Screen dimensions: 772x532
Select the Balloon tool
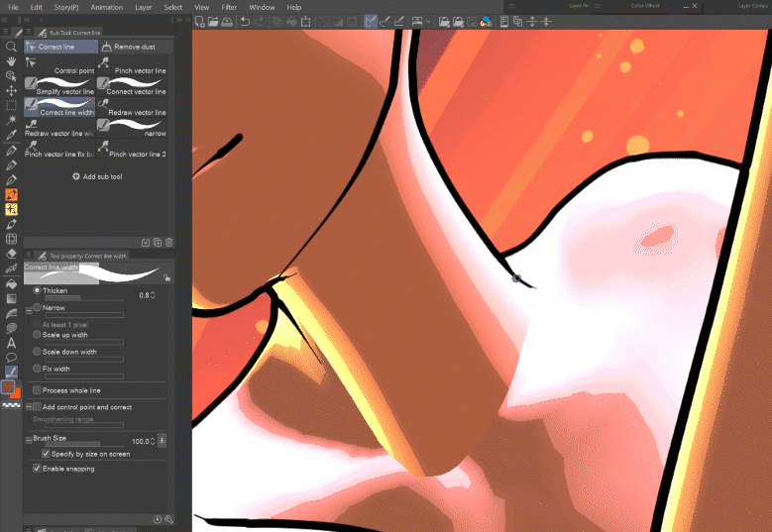[x=11, y=358]
